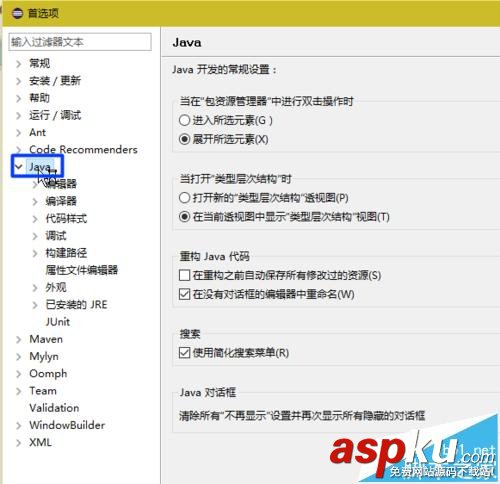Viewport: 500px width, 484px height.
Task: Expand the 运行 / 调试 node
Action: point(19,115)
